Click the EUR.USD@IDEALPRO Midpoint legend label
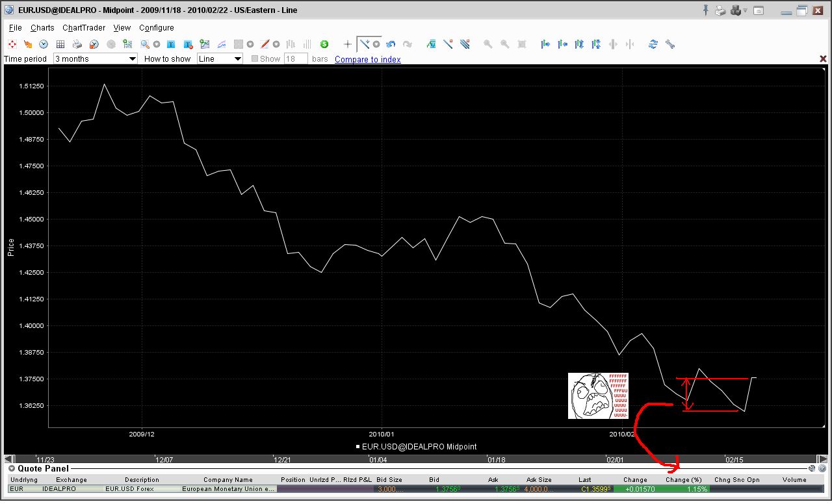This screenshot has height=504, width=832. [420, 447]
